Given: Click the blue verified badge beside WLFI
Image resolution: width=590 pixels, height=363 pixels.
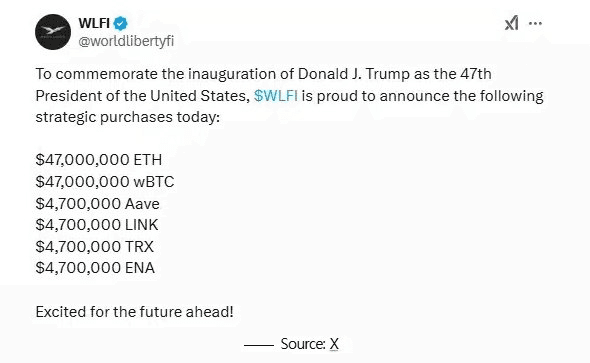Looking at the screenshot, I should click(120, 23).
